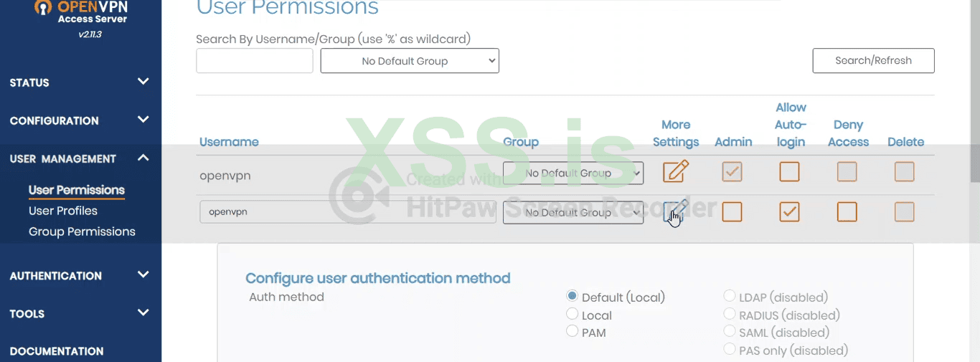Screen dimensions: 980x362
Task: Expand the Tools sidebar section
Action: [x=80, y=313]
